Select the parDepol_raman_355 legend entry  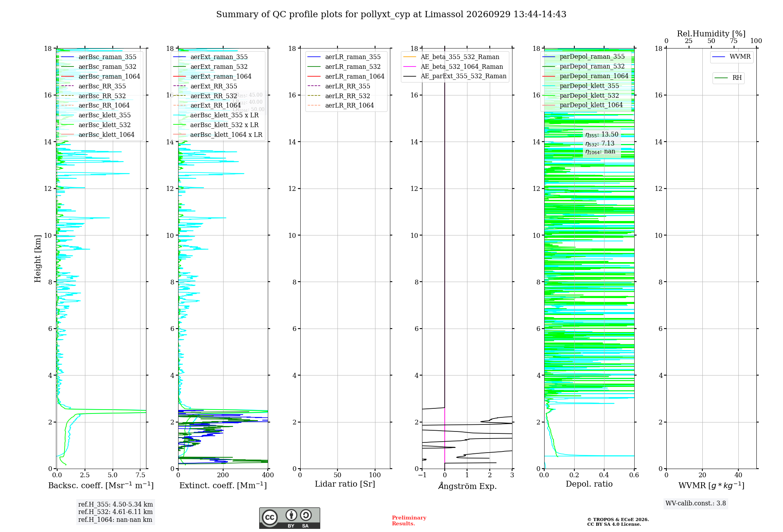pyautogui.click(x=584, y=57)
